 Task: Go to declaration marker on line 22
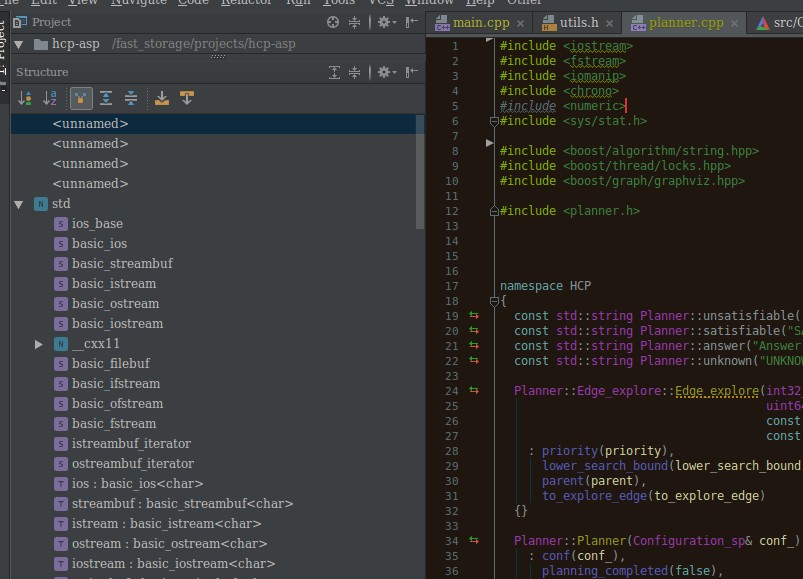pos(474,360)
